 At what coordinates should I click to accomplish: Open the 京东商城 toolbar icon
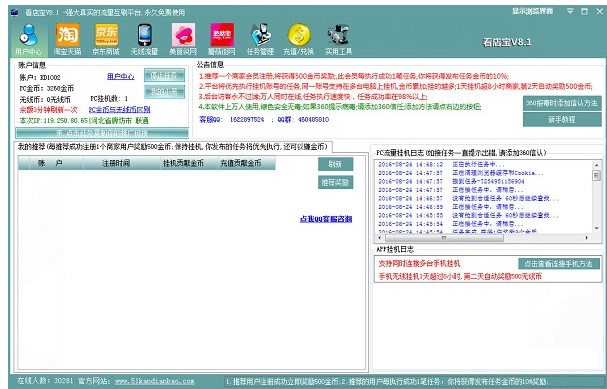[106, 39]
